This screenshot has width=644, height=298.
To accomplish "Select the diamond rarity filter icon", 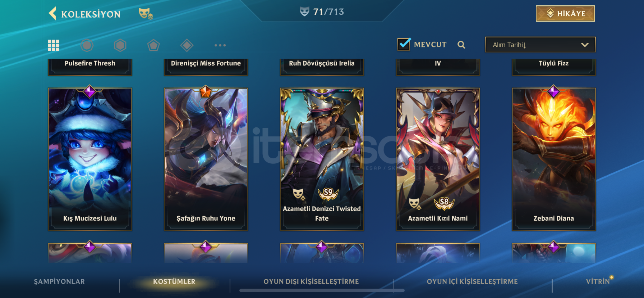I will [x=187, y=45].
